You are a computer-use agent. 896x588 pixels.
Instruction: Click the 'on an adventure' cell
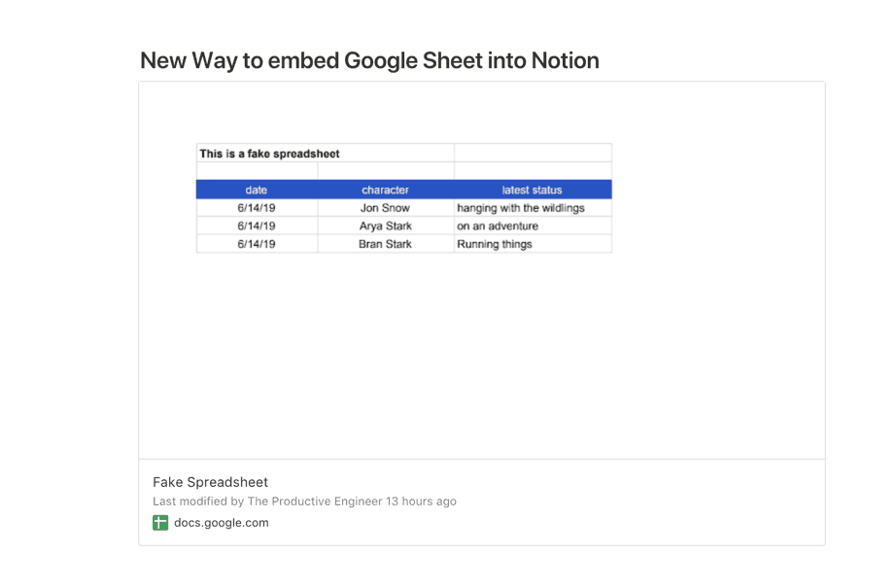[x=533, y=225]
